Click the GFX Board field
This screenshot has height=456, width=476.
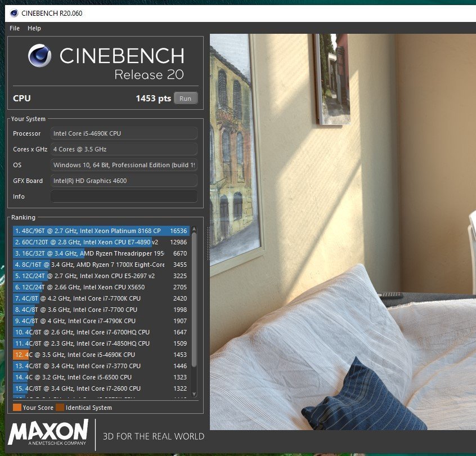pyautogui.click(x=124, y=181)
